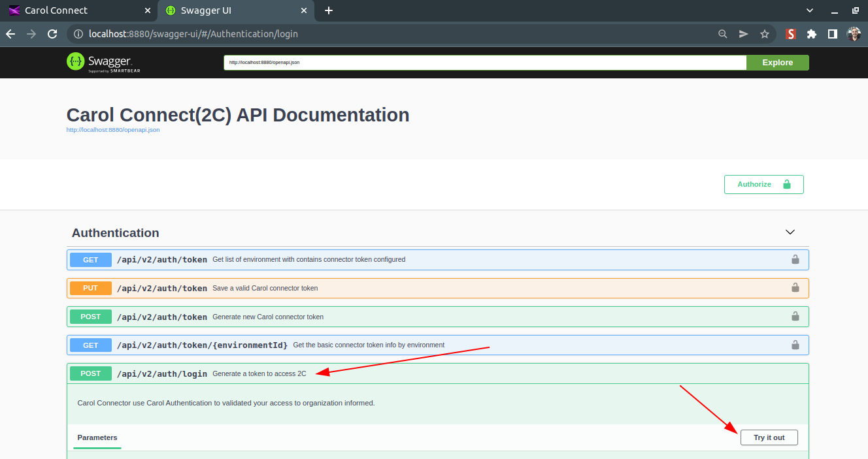Click the Swagger spec URL input field
The height and width of the screenshot is (459, 868).
pos(484,63)
